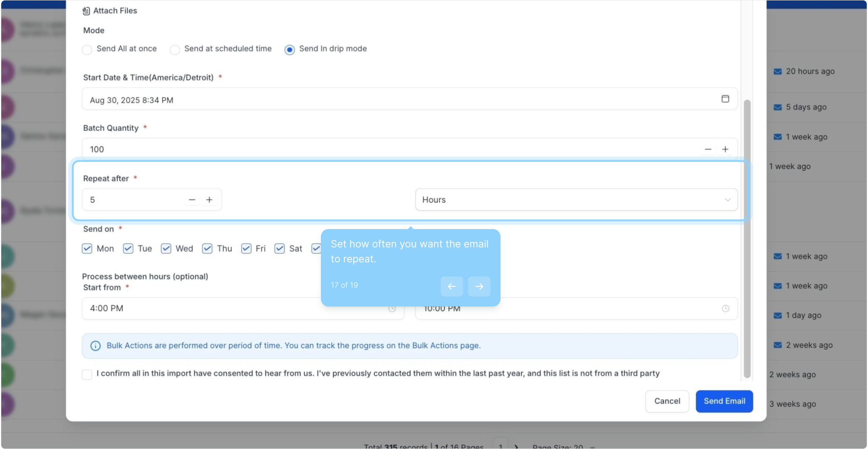868x449 pixels.
Task: Uncheck the Fri day checkbox
Action: pos(246,249)
